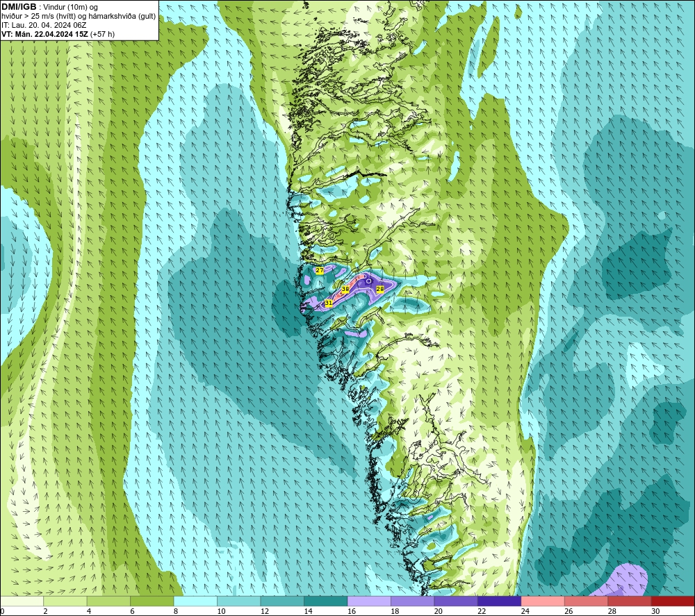Pick the 20–22 m/s violet legend swatch
The image size is (695, 616).
point(456,601)
